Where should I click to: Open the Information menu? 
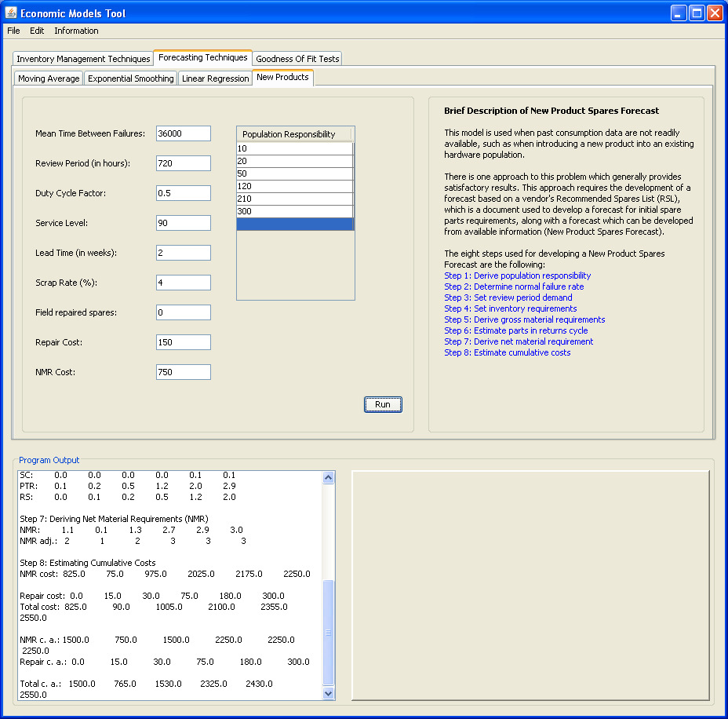pyautogui.click(x=76, y=31)
